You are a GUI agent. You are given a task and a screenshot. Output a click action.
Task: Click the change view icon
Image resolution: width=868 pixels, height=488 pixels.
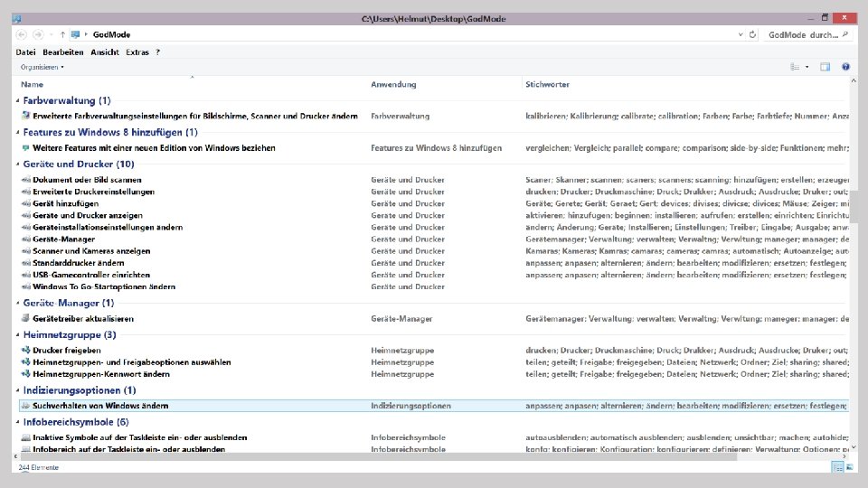point(795,67)
